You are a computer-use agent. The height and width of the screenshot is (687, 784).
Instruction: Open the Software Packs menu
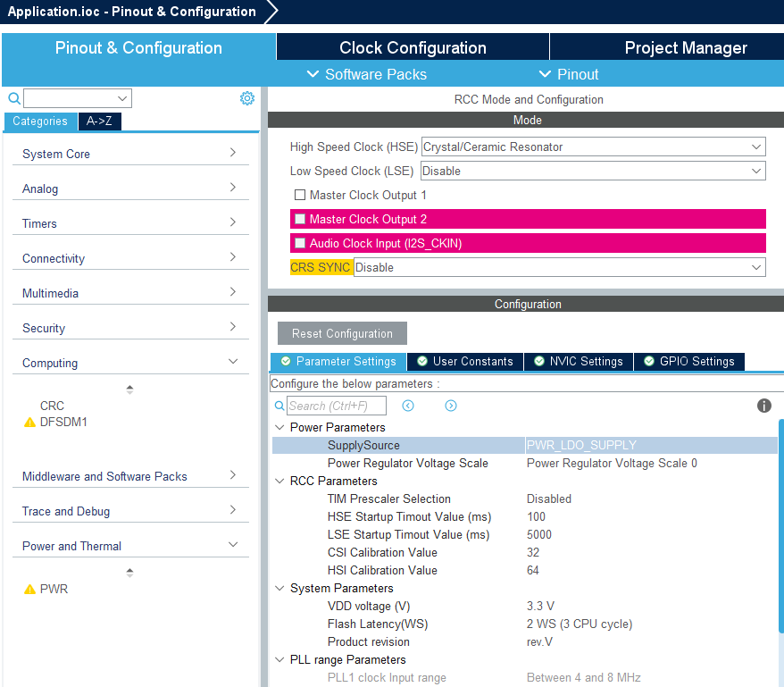tap(367, 74)
